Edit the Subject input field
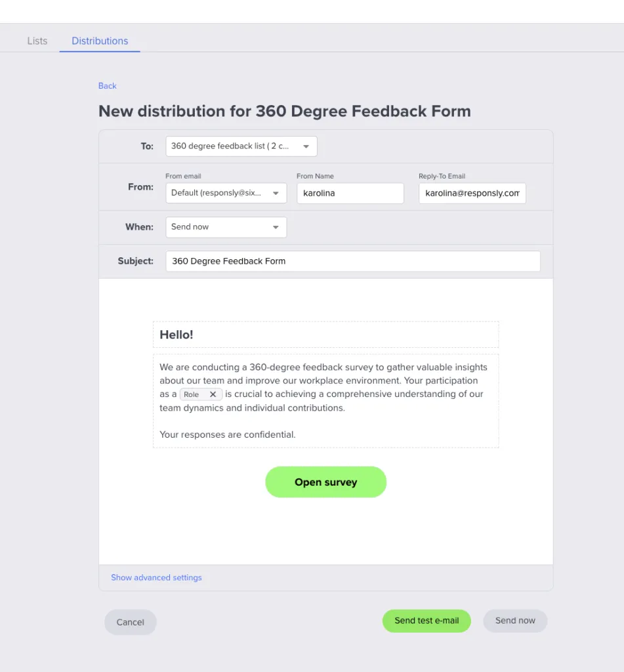This screenshot has height=672, width=624. (352, 261)
